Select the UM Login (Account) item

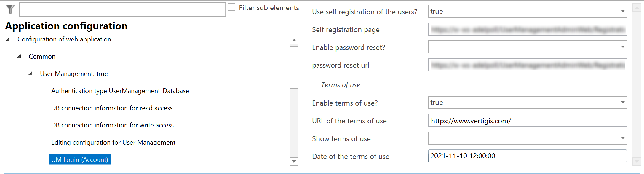[79, 159]
